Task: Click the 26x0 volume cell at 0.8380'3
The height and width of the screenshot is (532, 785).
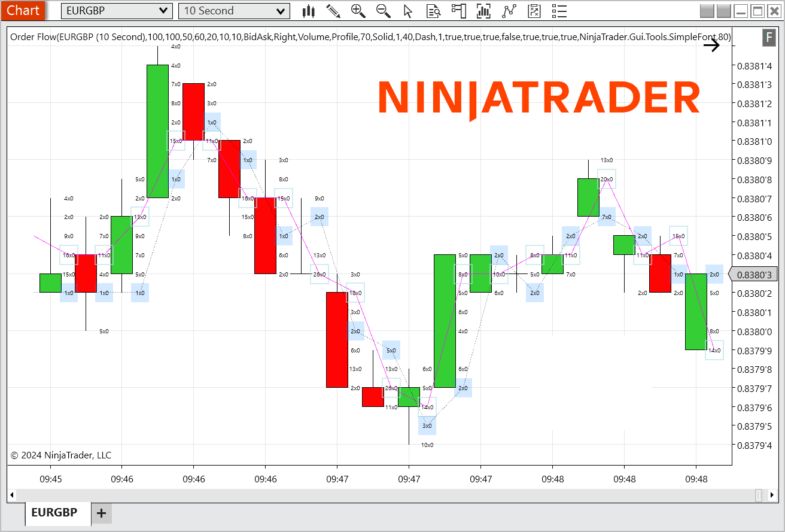Action: (320, 274)
